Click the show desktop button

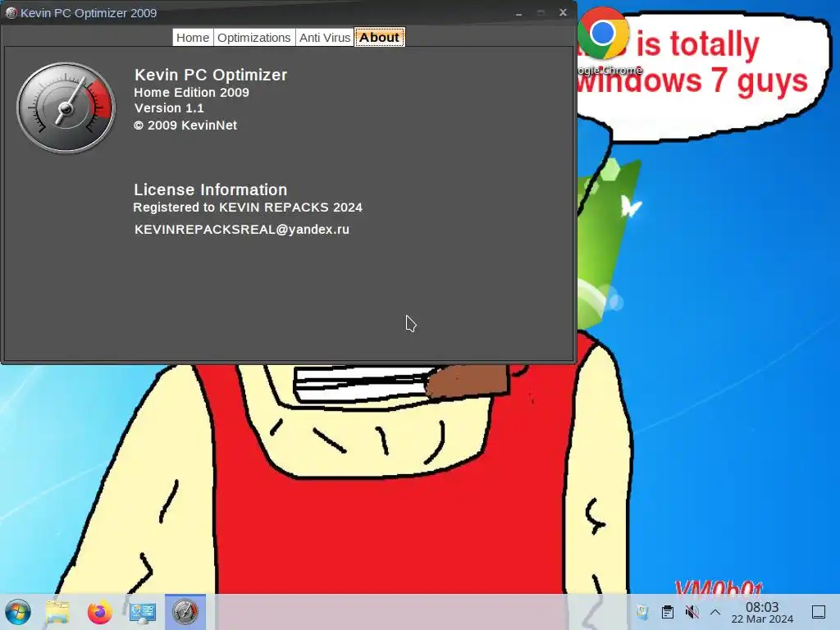click(x=819, y=612)
